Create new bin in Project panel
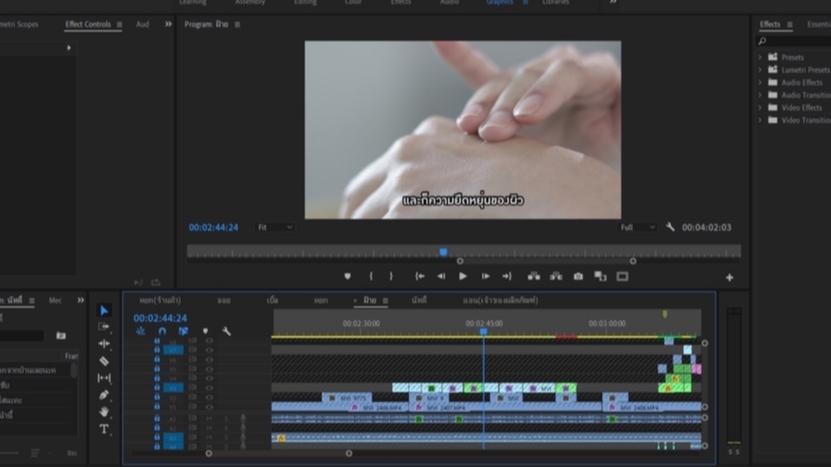 pos(61,336)
